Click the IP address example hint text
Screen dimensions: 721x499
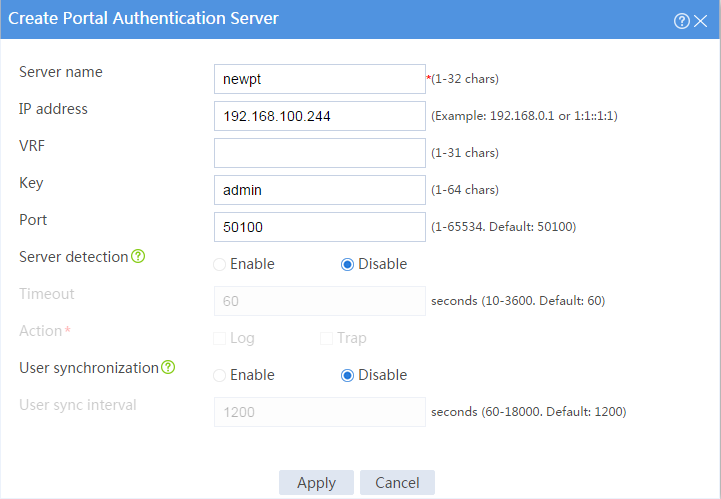tap(524, 115)
